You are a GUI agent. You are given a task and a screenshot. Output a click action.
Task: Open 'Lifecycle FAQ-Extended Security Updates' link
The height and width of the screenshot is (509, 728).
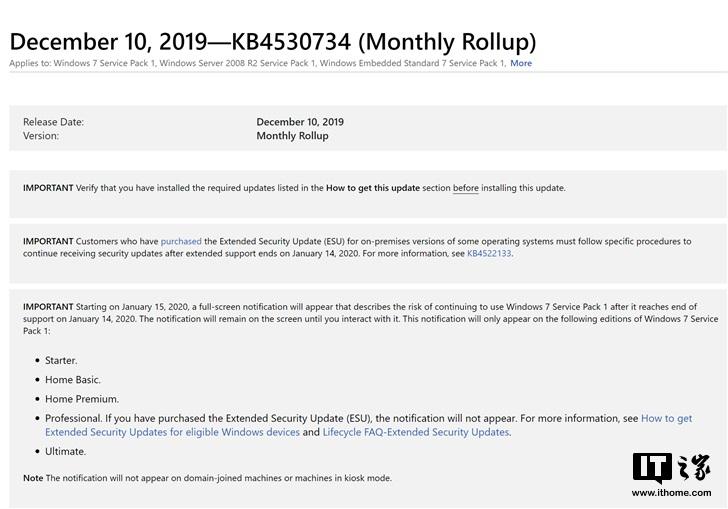pyautogui.click(x=416, y=432)
